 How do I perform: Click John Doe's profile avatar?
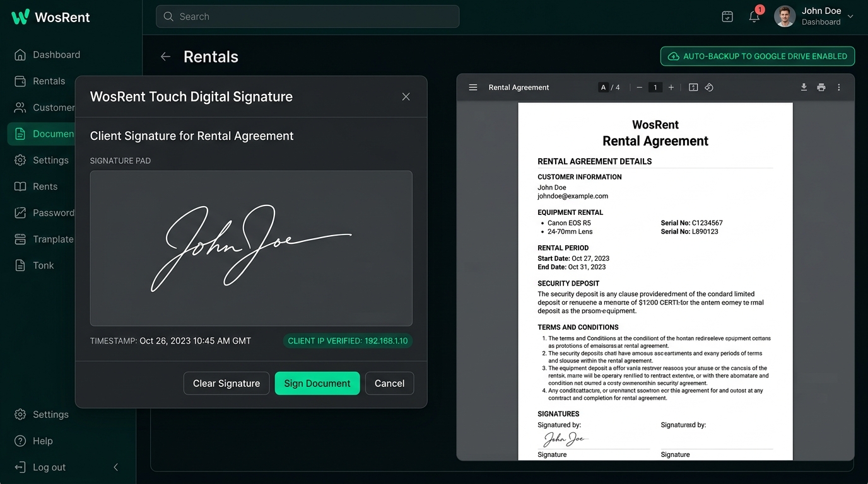(x=785, y=16)
